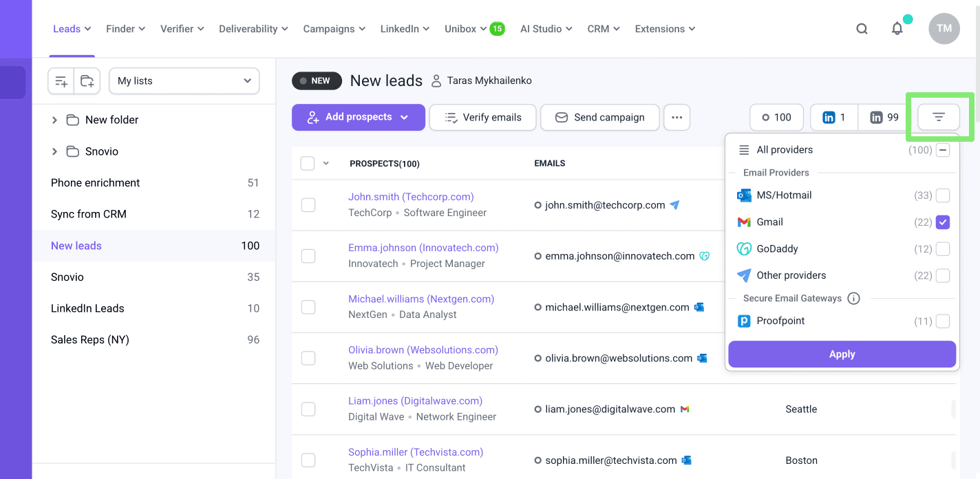Click the add new list icon

tap(61, 81)
